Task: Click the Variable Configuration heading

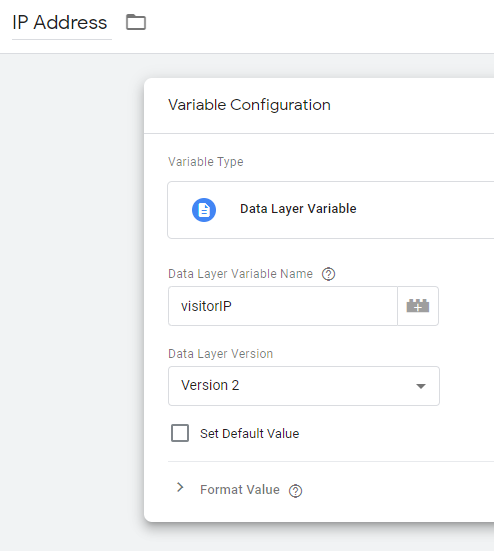Action: pyautogui.click(x=249, y=105)
